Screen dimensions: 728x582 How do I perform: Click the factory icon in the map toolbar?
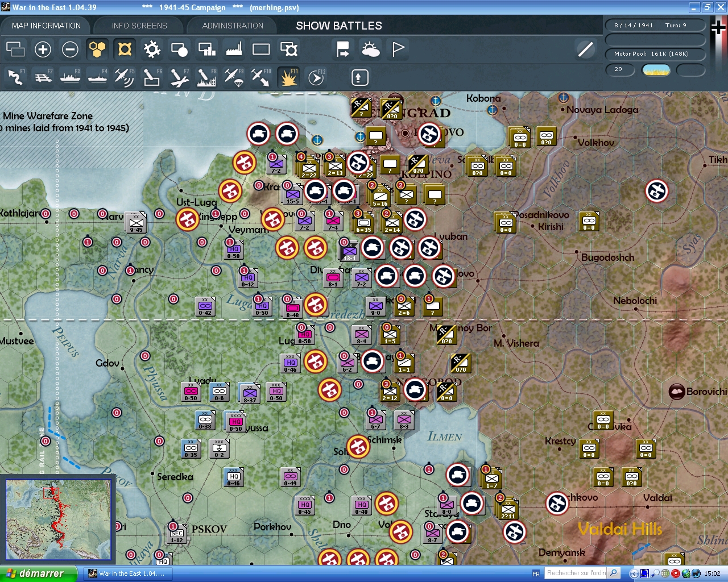click(234, 49)
